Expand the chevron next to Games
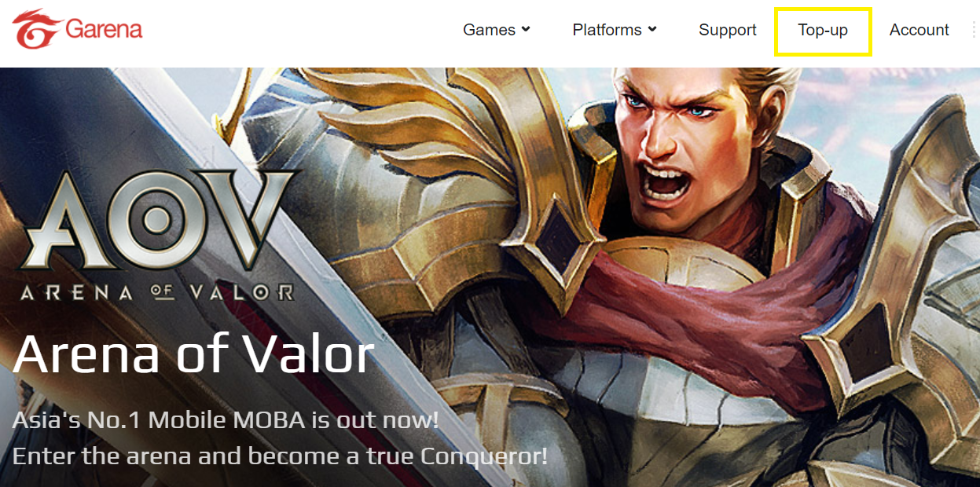This screenshot has height=487, width=980. click(x=526, y=30)
